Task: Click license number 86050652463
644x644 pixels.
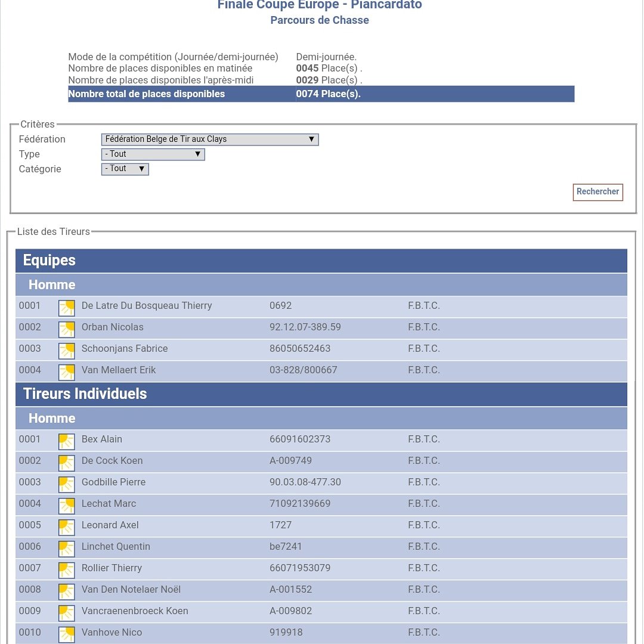Action: pos(300,348)
